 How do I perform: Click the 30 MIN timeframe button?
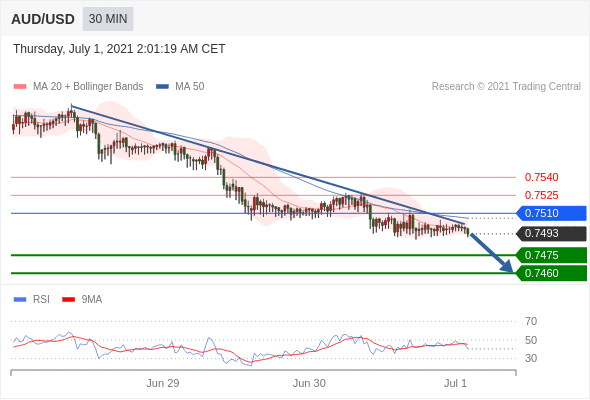(x=108, y=19)
